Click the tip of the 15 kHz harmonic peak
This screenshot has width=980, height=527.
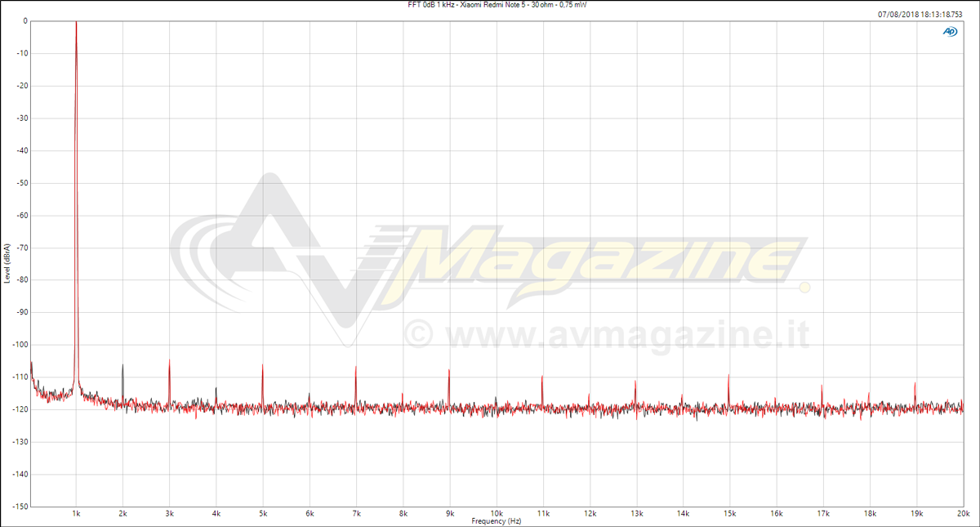(729, 375)
